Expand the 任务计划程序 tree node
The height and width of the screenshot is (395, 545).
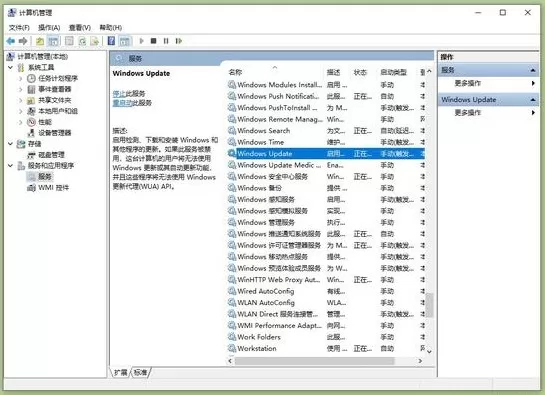coord(21,78)
